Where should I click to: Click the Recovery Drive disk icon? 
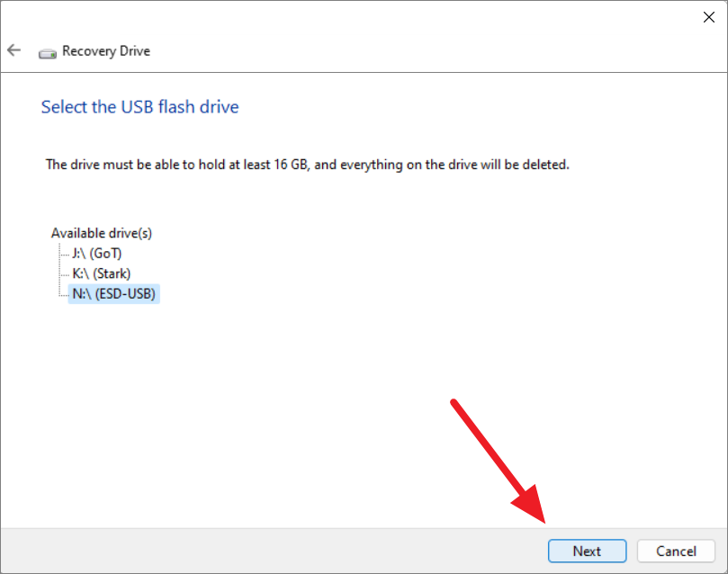pyautogui.click(x=48, y=54)
